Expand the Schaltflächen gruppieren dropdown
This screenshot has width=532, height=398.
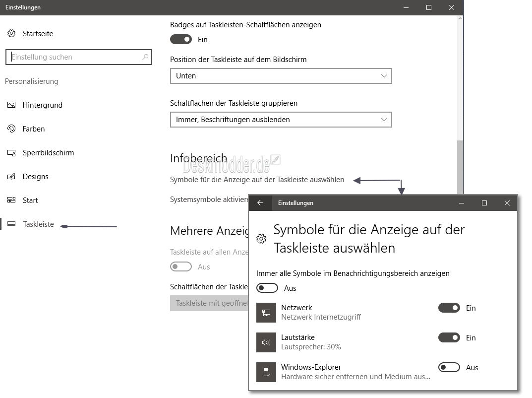click(281, 120)
